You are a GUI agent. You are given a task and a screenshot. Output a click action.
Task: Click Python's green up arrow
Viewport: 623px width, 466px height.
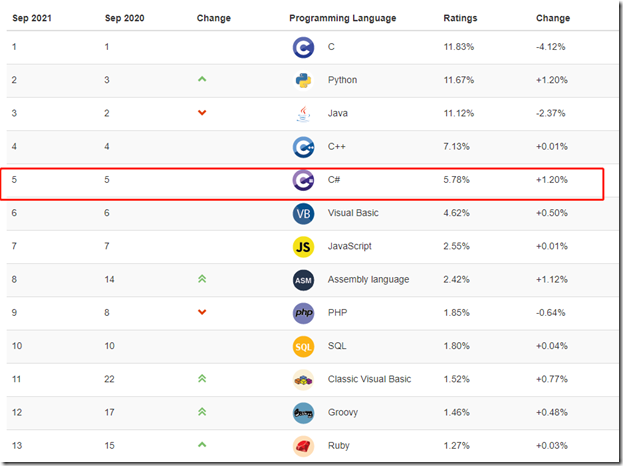point(202,79)
